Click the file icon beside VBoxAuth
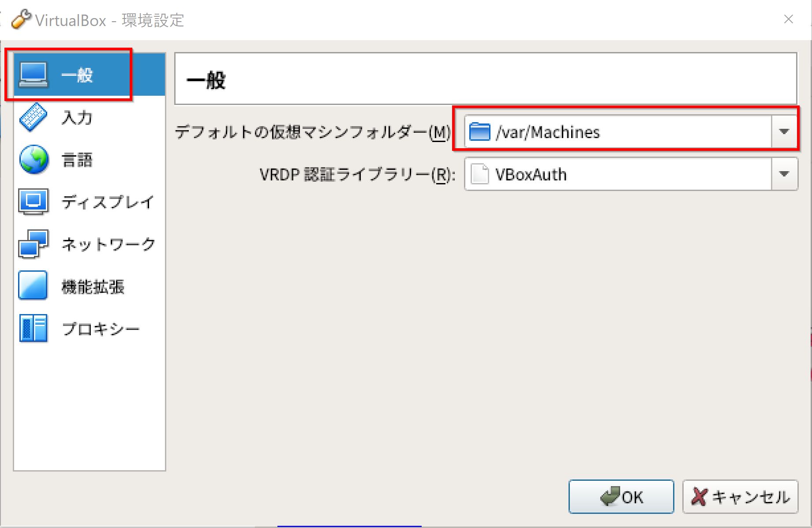 coord(480,174)
